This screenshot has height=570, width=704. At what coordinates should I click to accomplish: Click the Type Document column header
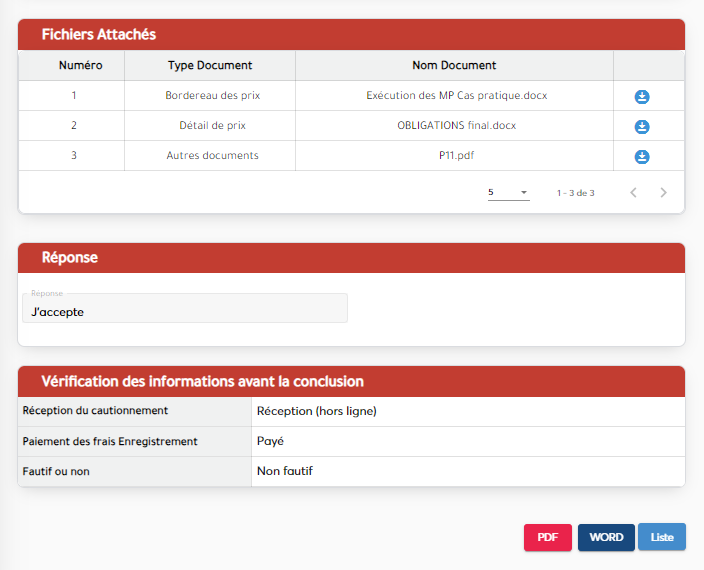pyautogui.click(x=210, y=65)
